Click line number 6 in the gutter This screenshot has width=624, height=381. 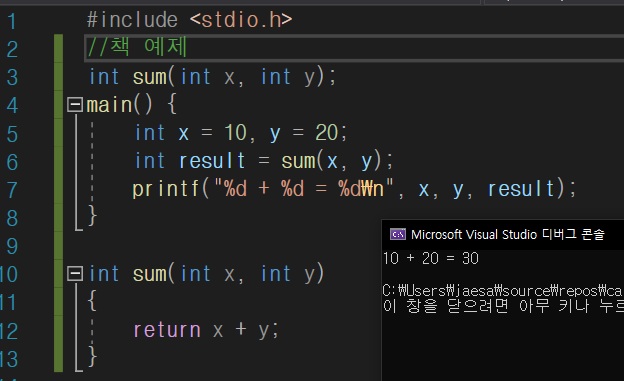point(12,162)
